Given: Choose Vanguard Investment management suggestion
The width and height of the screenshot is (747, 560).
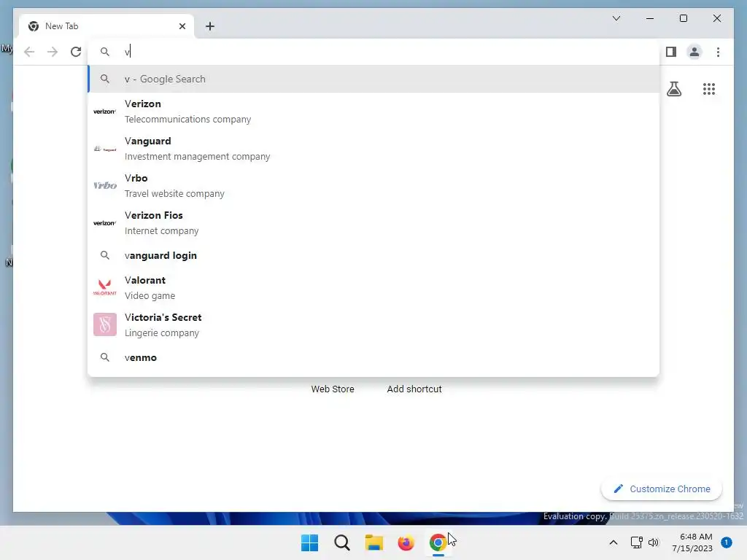Looking at the screenshot, I should click(374, 149).
